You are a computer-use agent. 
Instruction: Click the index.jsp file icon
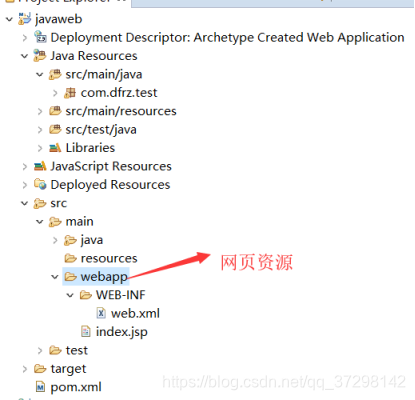[x=86, y=331]
